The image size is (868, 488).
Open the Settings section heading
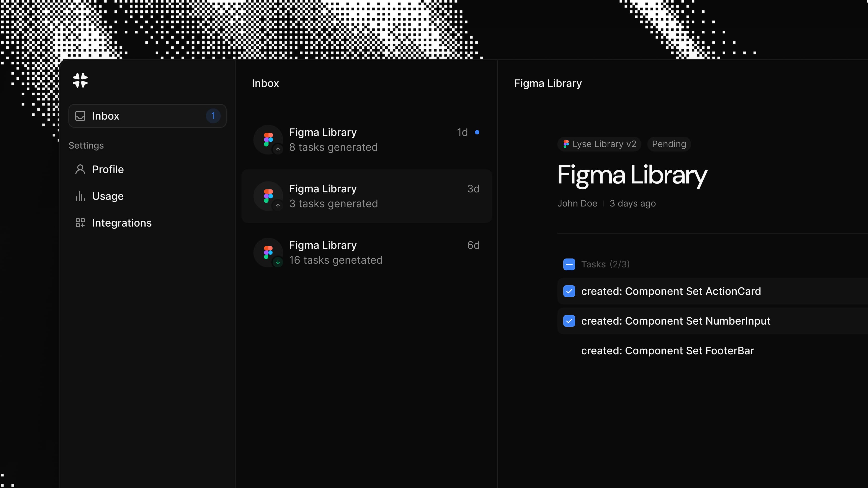click(x=86, y=145)
